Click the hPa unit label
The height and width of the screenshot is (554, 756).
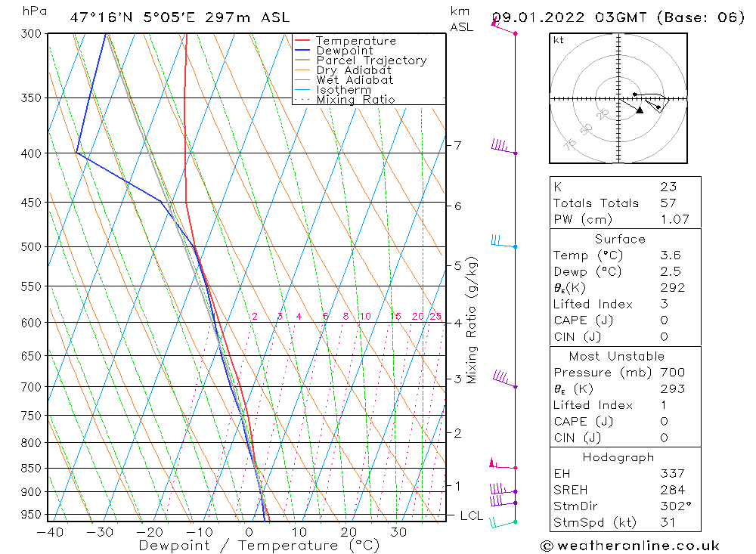(34, 11)
